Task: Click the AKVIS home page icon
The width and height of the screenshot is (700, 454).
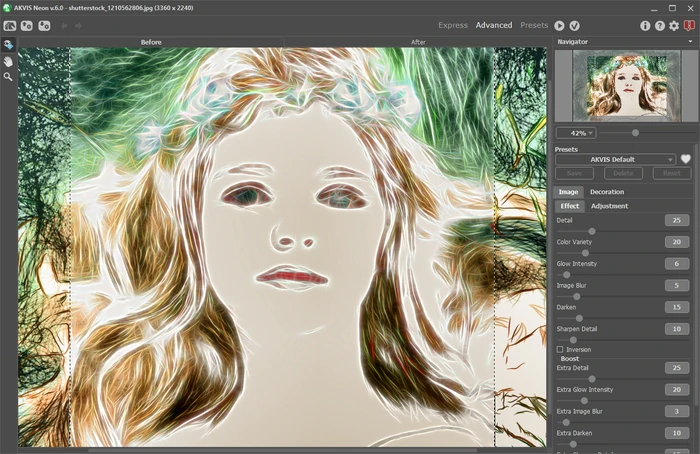Action: click(10, 26)
